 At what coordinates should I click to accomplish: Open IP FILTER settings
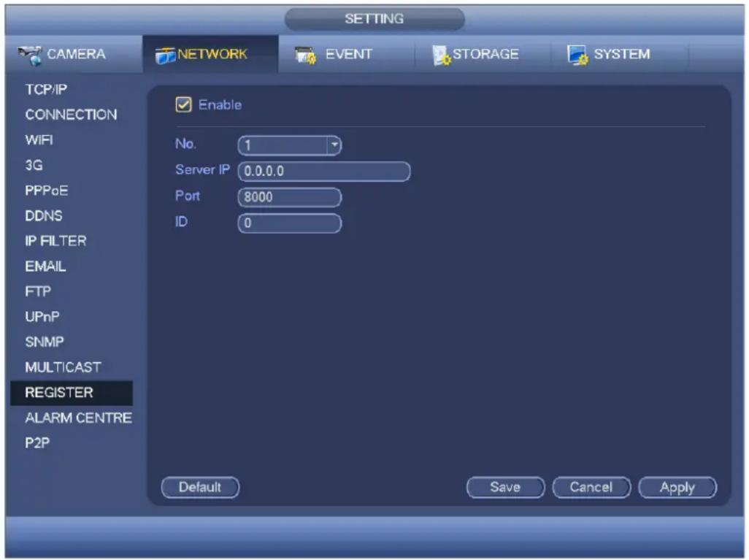(x=55, y=241)
